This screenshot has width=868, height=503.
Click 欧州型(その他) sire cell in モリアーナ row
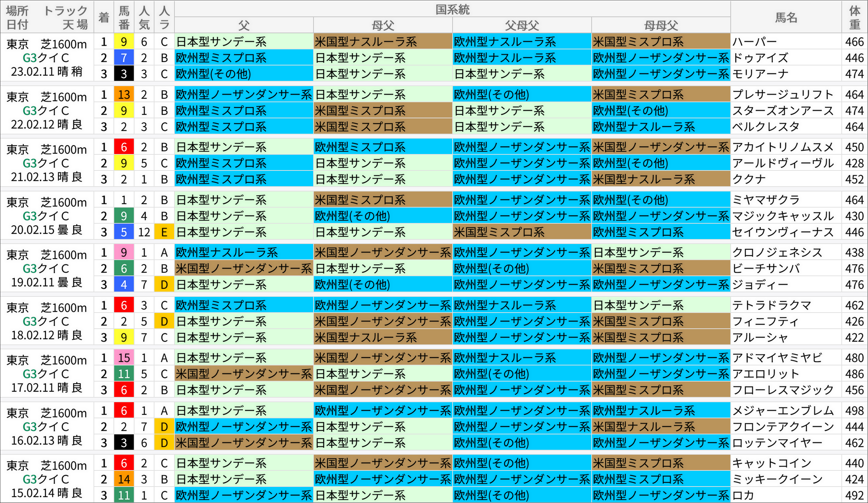tap(244, 74)
